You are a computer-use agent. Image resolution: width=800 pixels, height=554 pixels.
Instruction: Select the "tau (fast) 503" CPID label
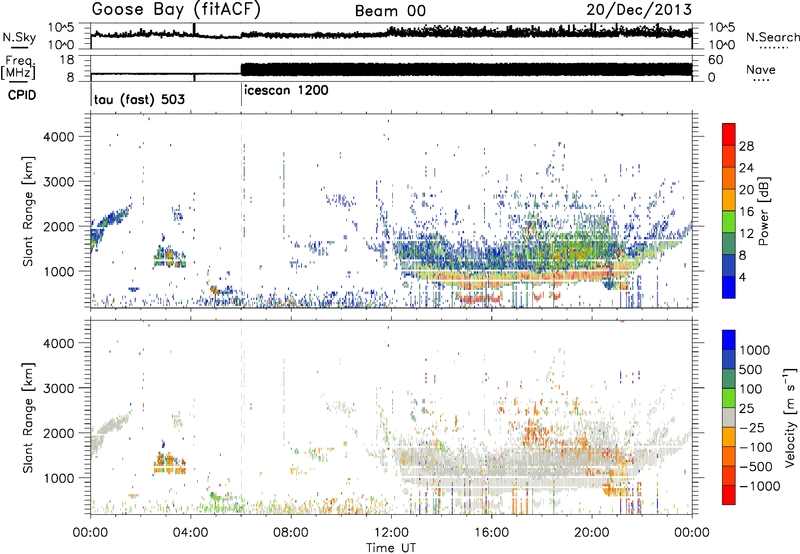[x=139, y=99]
